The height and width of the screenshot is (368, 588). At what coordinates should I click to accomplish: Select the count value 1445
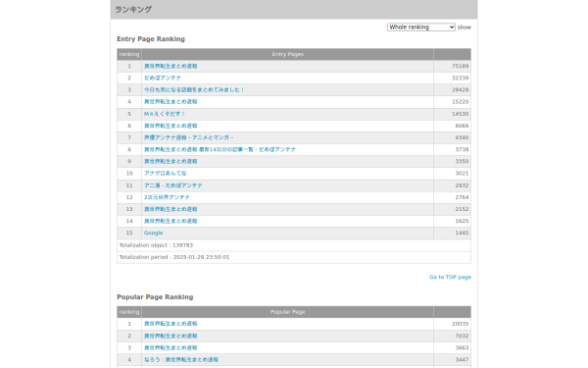click(462, 233)
